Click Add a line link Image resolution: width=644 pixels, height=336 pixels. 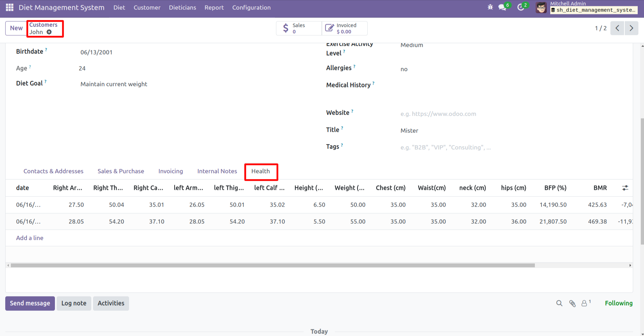(30, 238)
